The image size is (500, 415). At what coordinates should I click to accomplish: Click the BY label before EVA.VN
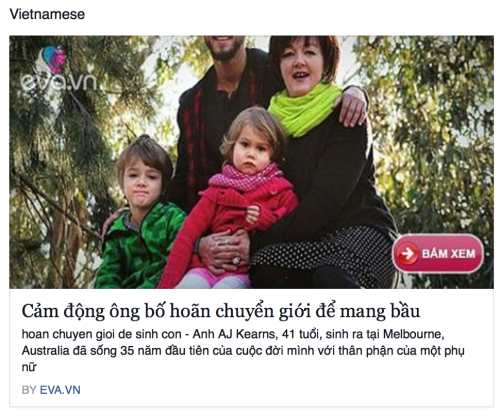pos(29,390)
